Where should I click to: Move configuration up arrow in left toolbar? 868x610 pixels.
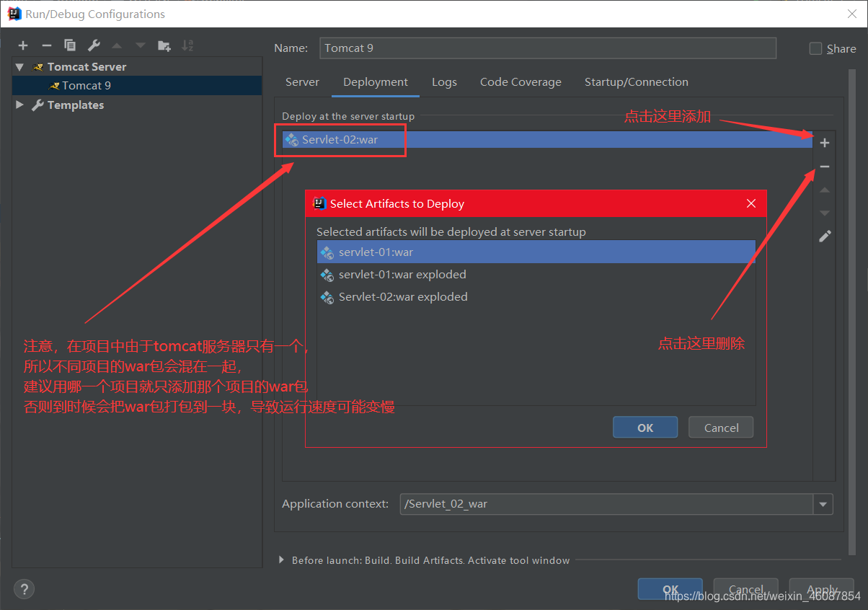118,45
